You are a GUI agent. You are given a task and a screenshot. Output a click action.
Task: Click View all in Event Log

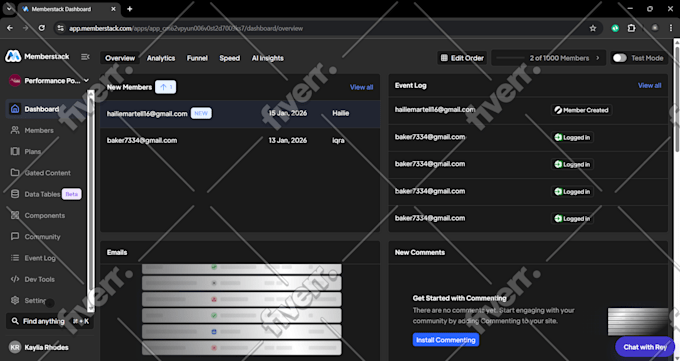pos(649,85)
